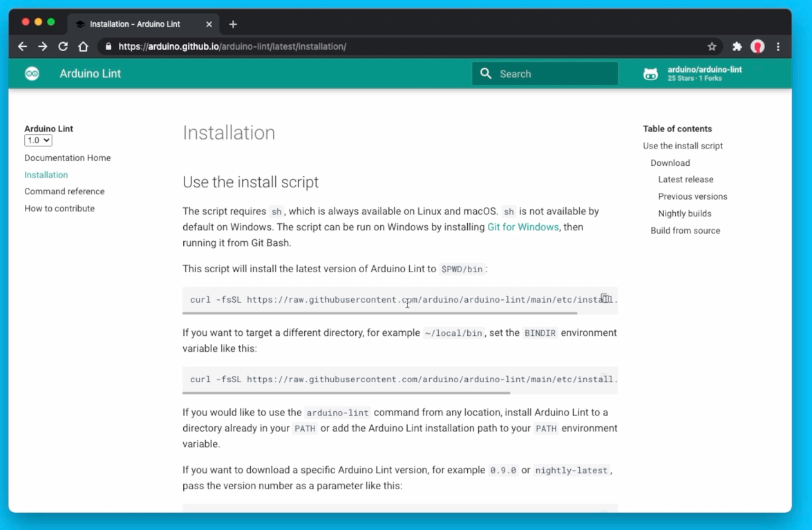Click the '~/local/bin' inline code
The image size is (812, 530).
453,333
